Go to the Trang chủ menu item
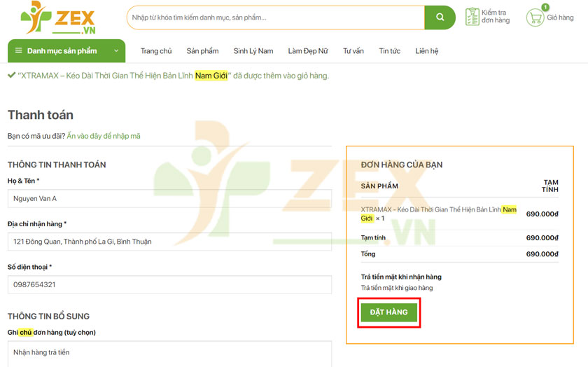 [155, 51]
